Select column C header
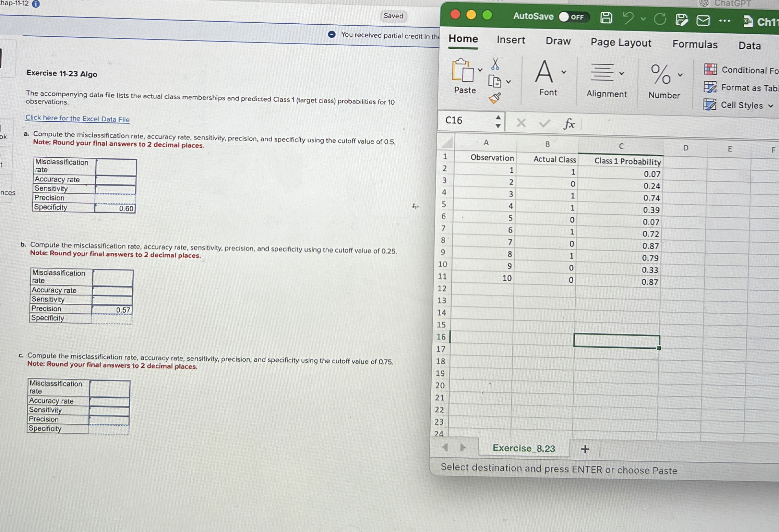 point(621,146)
